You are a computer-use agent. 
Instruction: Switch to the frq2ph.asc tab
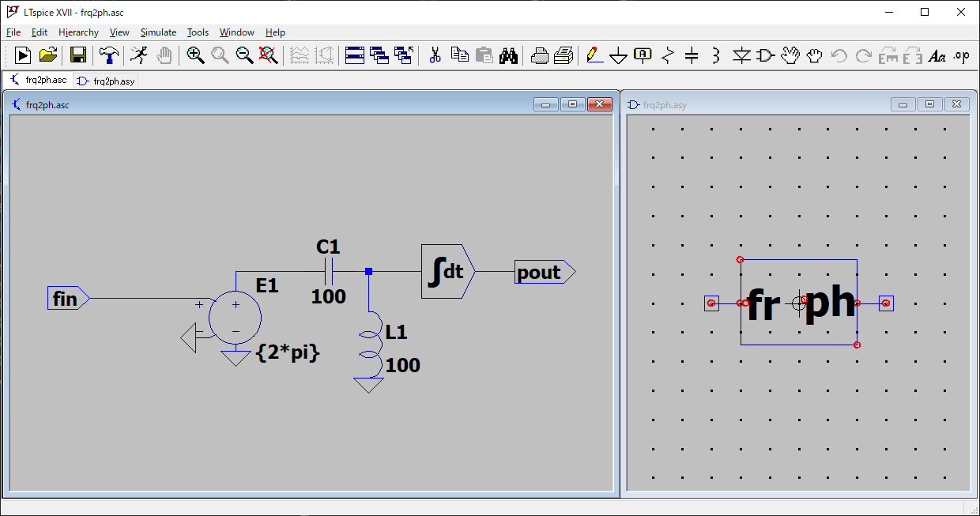[38, 80]
